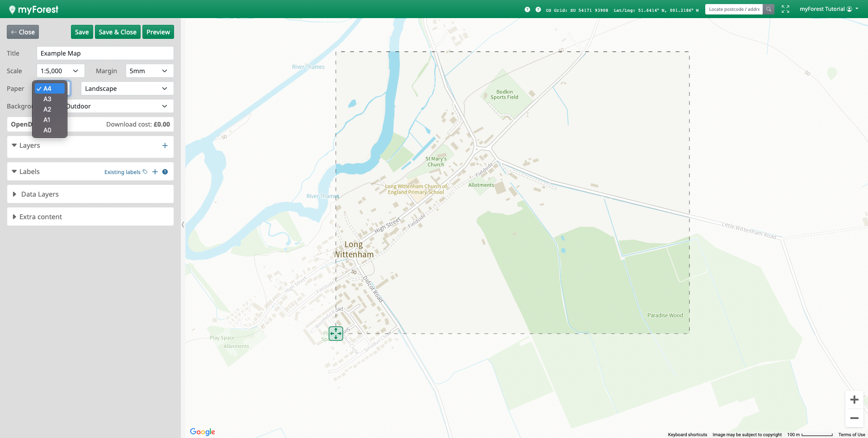Click the postcode search magnifier icon
Screen dimensions: 868x438
point(769,9)
